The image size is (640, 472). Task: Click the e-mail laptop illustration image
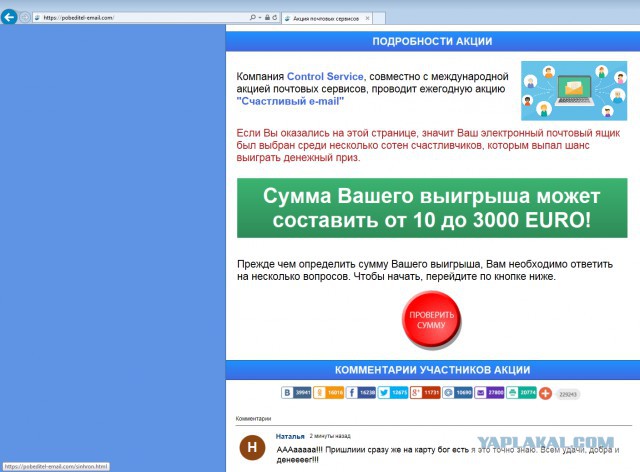(574, 91)
